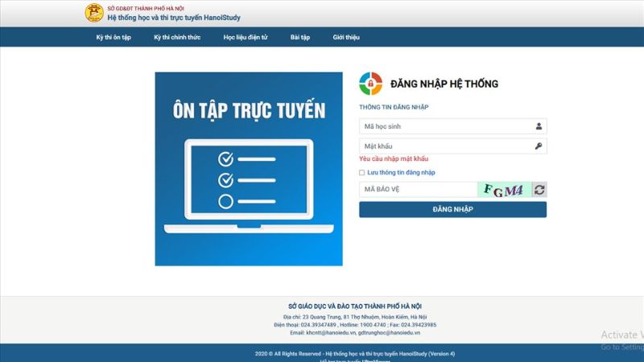Click the HanoiStudy system title link
This screenshot has height=362, width=644.
[174, 18]
